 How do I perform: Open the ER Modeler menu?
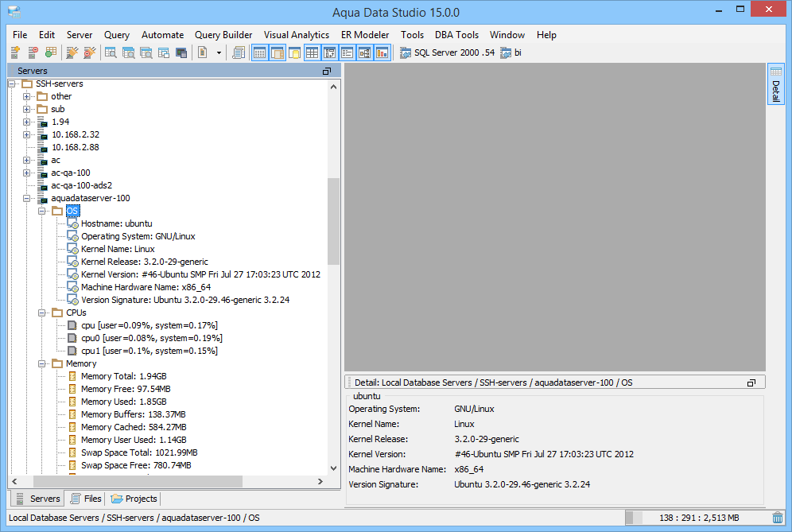pyautogui.click(x=365, y=35)
